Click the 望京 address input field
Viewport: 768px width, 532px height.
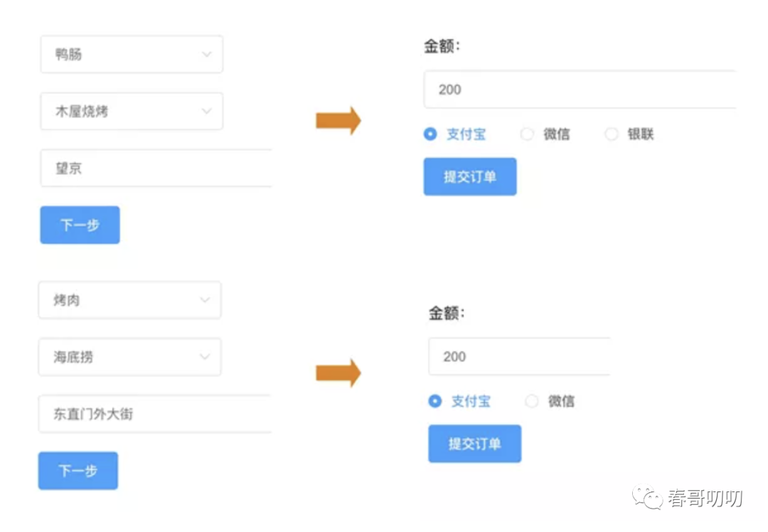tap(156, 169)
